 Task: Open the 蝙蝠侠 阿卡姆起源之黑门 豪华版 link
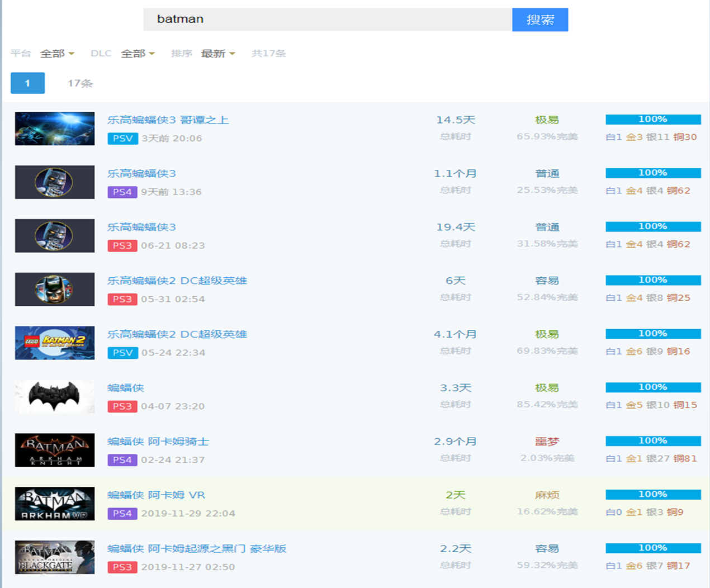(197, 549)
